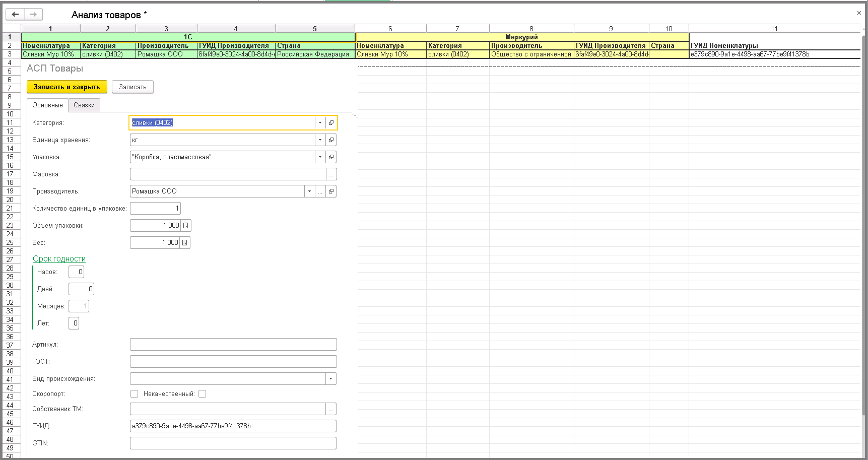Select column header 6
The image size is (868, 460).
click(390, 29)
